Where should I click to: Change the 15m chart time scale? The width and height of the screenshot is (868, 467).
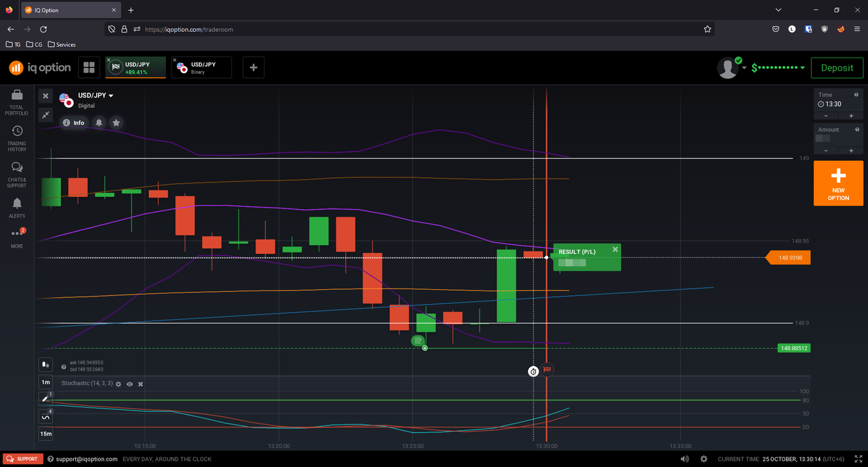pos(45,434)
